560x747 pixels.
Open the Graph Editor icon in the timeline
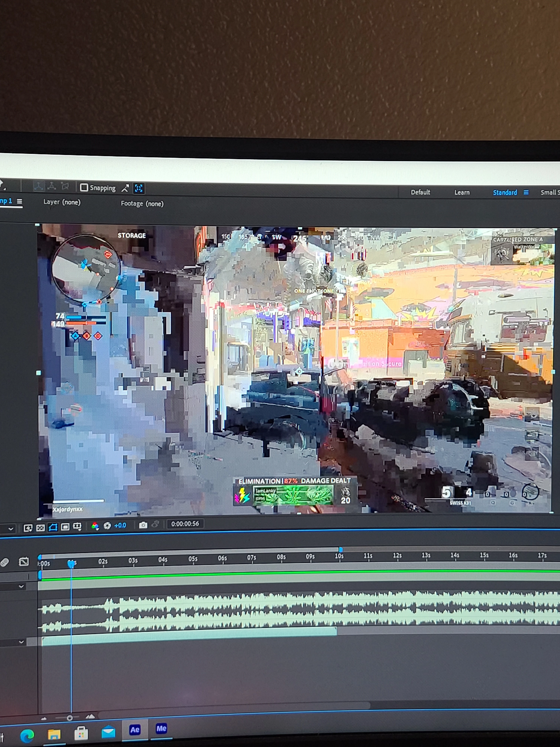click(24, 562)
